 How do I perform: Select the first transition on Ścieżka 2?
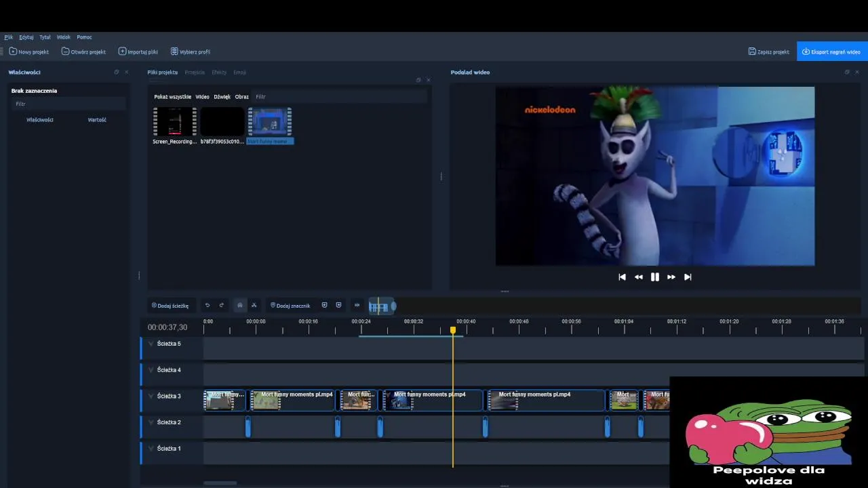point(248,427)
